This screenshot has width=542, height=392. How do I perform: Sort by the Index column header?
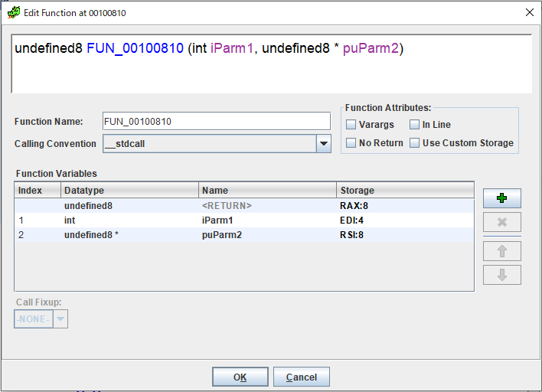(38, 190)
